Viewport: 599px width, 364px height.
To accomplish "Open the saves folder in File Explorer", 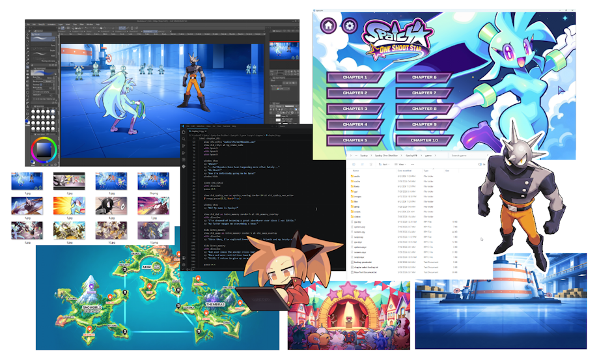I will tap(355, 206).
